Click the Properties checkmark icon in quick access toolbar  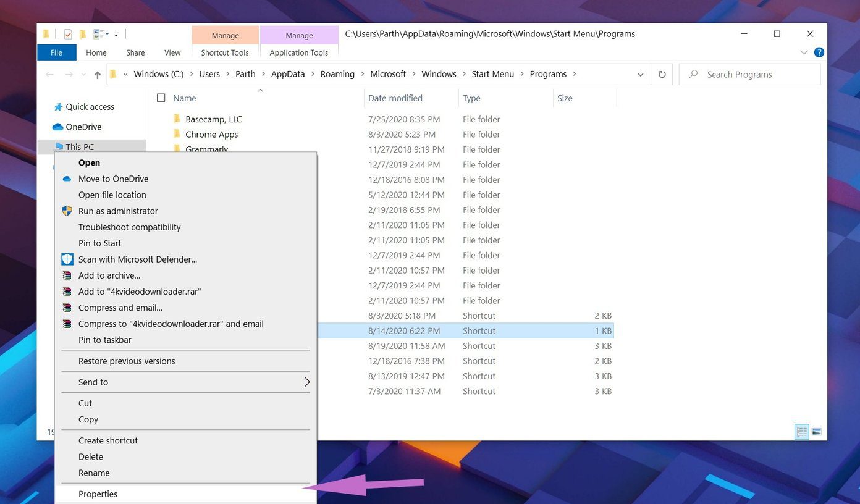coord(68,34)
